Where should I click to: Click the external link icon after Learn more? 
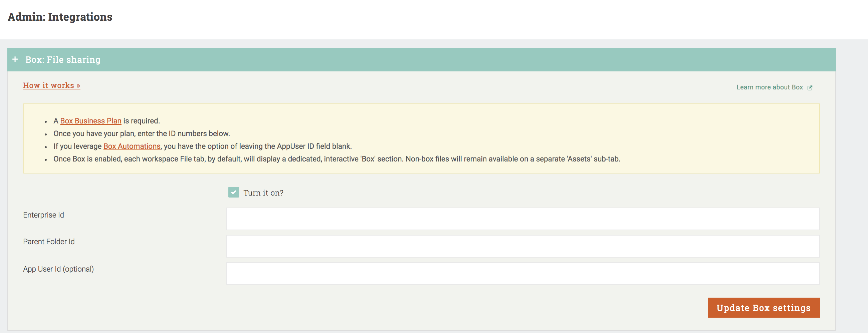[810, 87]
